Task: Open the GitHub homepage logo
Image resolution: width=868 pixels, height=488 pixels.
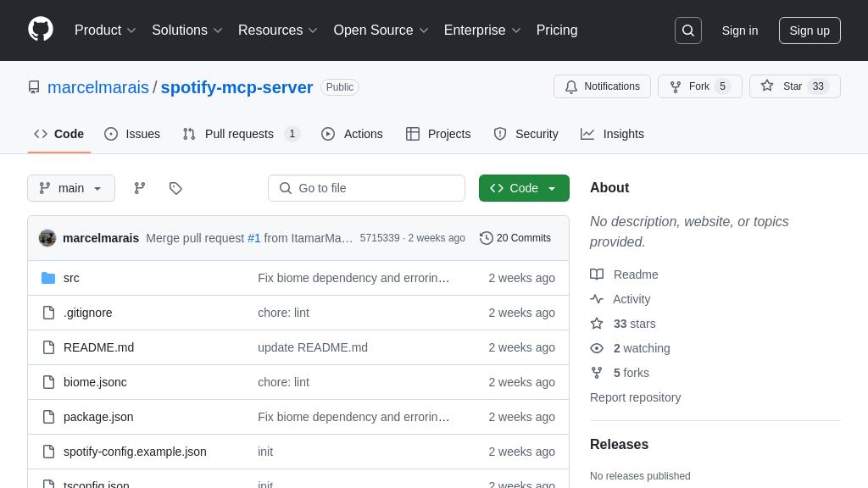Action: coord(41,30)
